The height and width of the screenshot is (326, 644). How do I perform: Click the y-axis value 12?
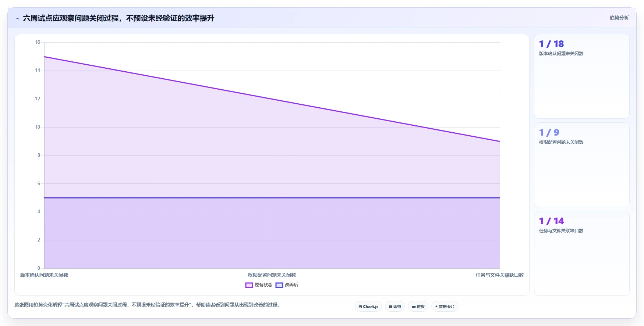click(38, 99)
